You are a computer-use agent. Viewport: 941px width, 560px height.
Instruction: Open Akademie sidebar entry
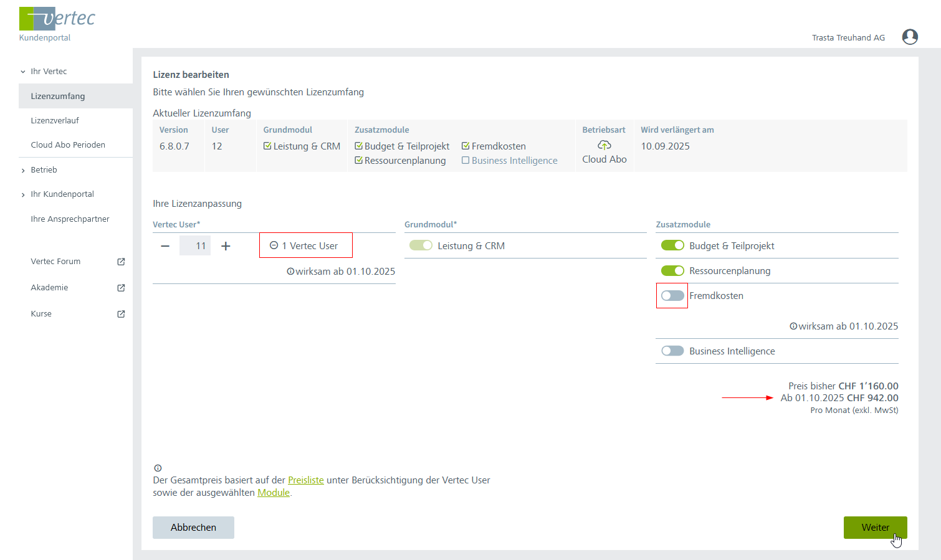(x=49, y=288)
